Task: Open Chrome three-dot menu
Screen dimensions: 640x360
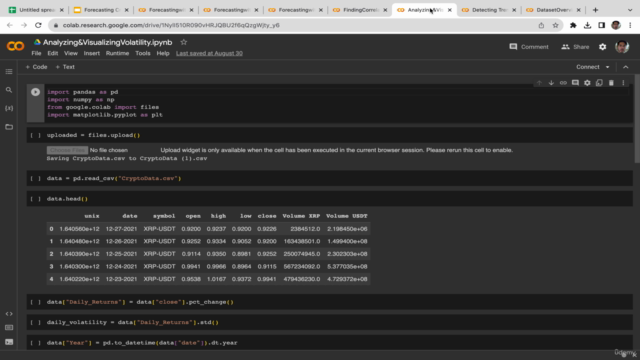Action: pyautogui.click(x=630, y=25)
